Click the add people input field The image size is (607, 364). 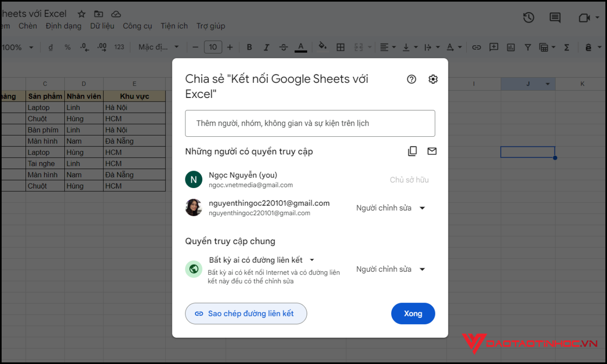coord(310,123)
